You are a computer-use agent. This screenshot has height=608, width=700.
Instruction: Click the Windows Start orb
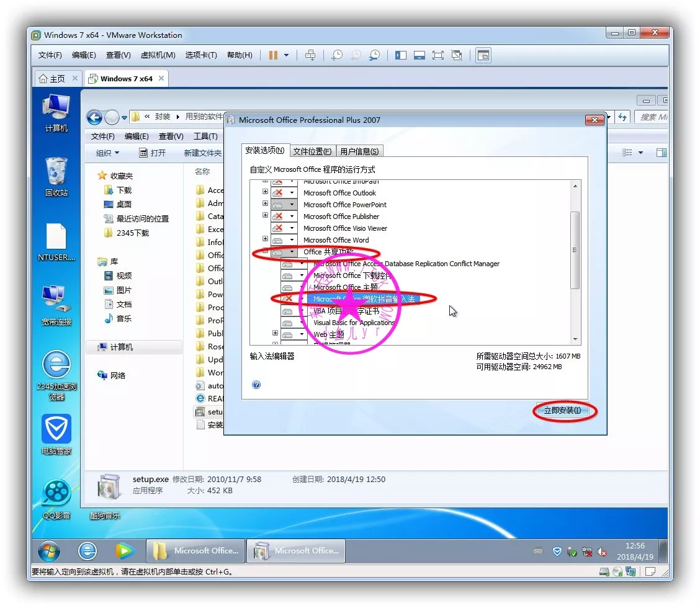click(49, 550)
